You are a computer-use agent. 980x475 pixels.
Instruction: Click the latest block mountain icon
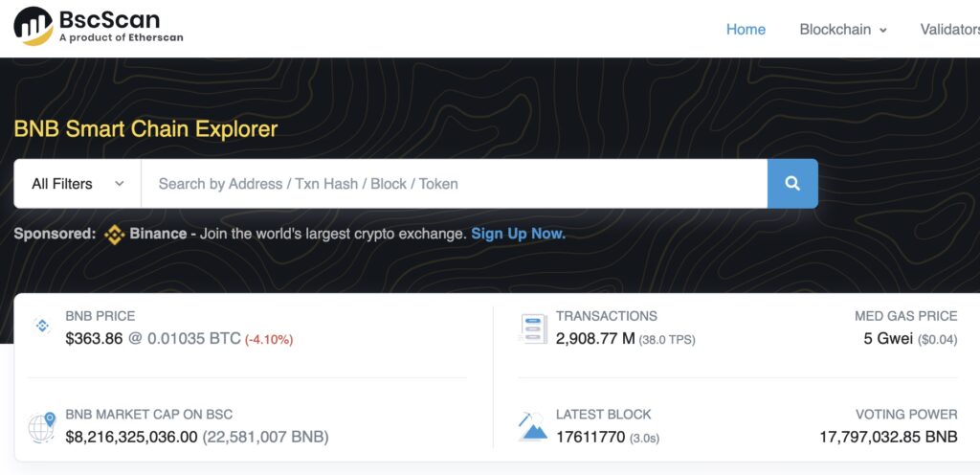pyautogui.click(x=532, y=427)
